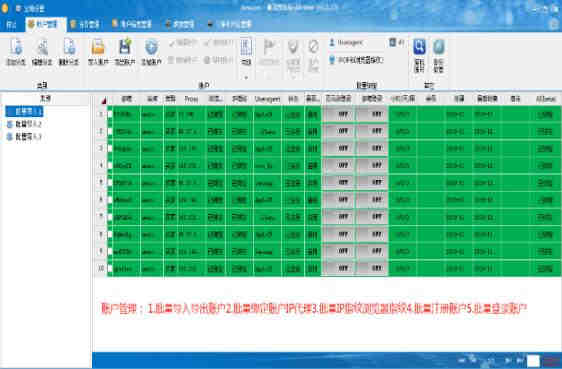Open the fourth ribbon tab with orange icon
Viewport: 562px width, 369px height.
tap(132, 24)
